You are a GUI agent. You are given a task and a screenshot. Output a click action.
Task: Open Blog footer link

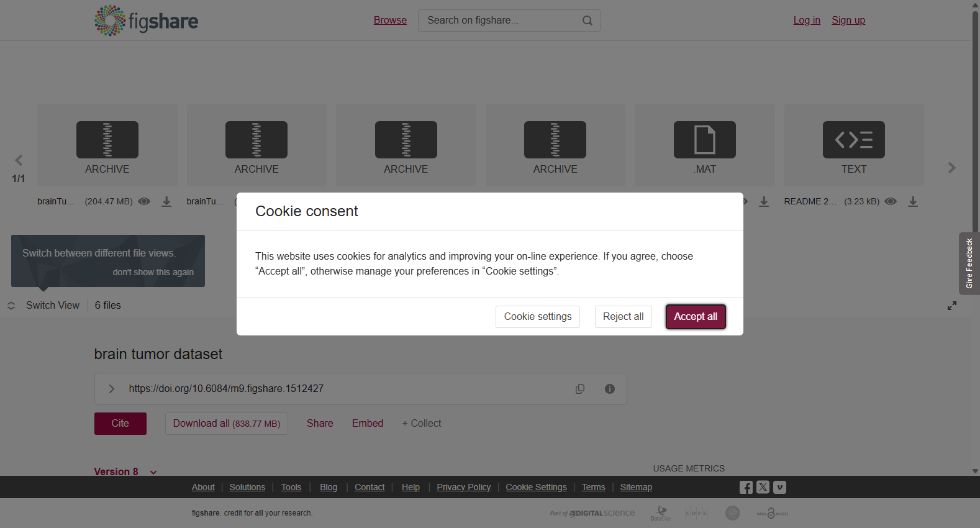(329, 487)
